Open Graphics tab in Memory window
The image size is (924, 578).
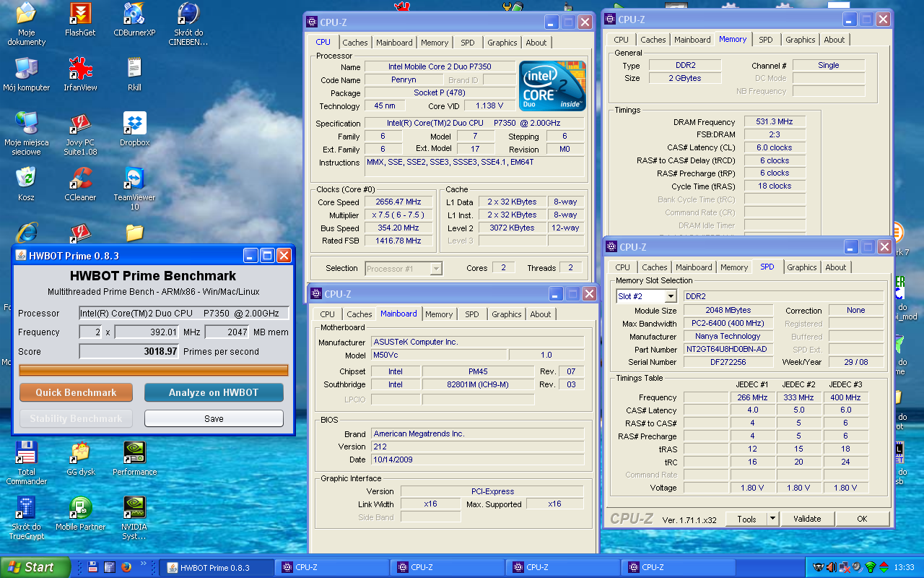[801, 40]
